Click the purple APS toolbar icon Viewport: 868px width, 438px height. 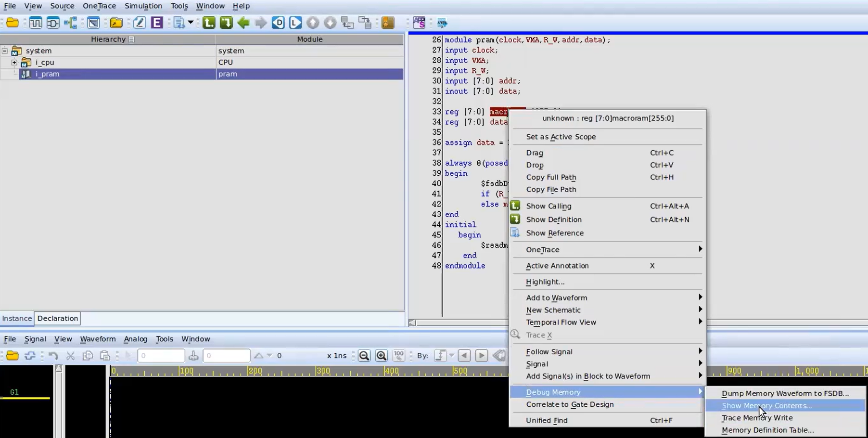pos(419,23)
